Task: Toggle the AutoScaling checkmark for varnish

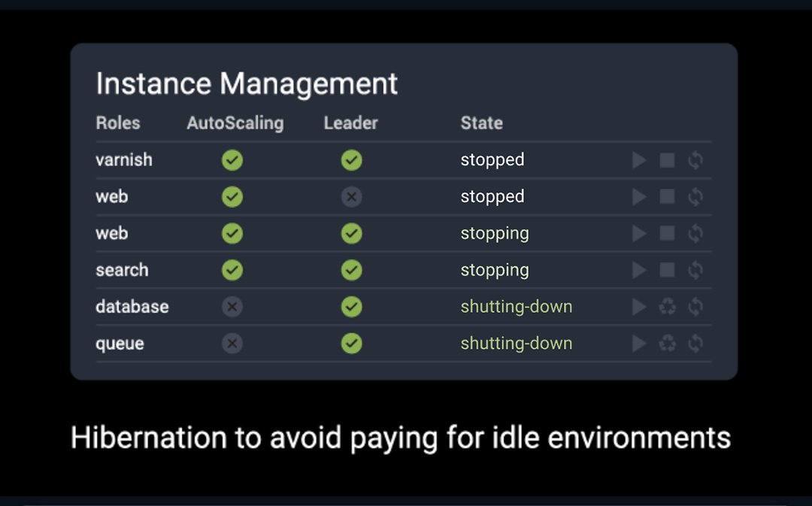Action: pos(232,160)
